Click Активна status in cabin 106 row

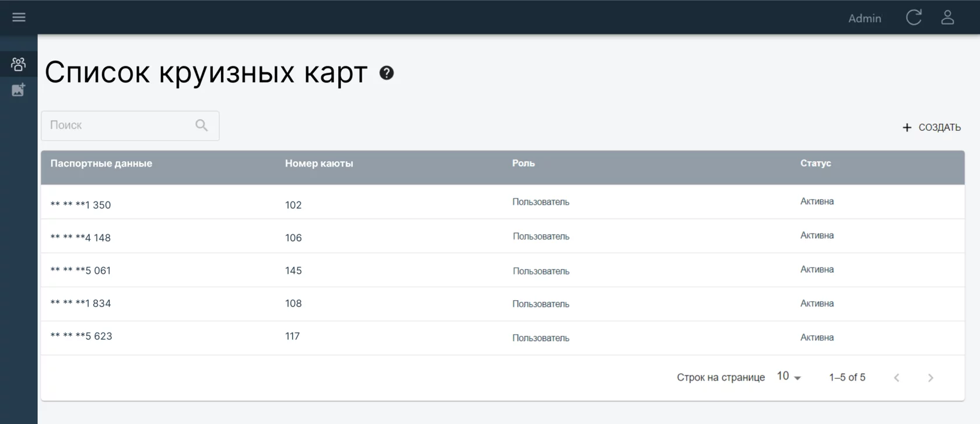(x=817, y=235)
